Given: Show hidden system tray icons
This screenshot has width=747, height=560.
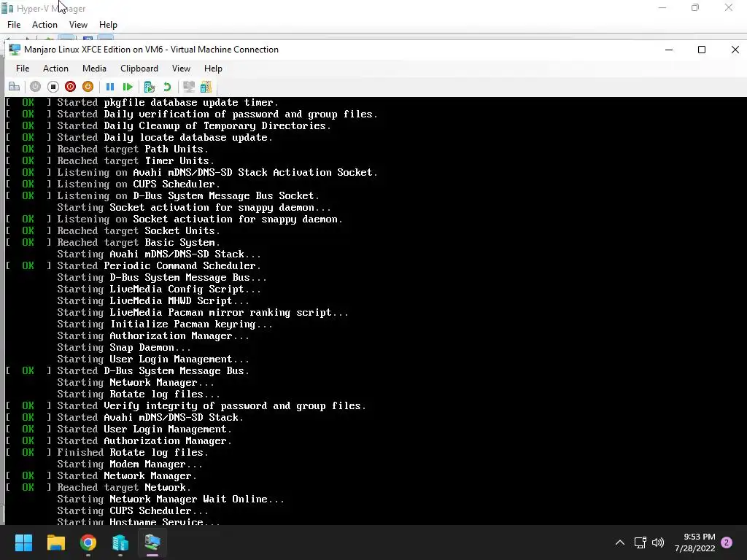Looking at the screenshot, I should coord(620,542).
